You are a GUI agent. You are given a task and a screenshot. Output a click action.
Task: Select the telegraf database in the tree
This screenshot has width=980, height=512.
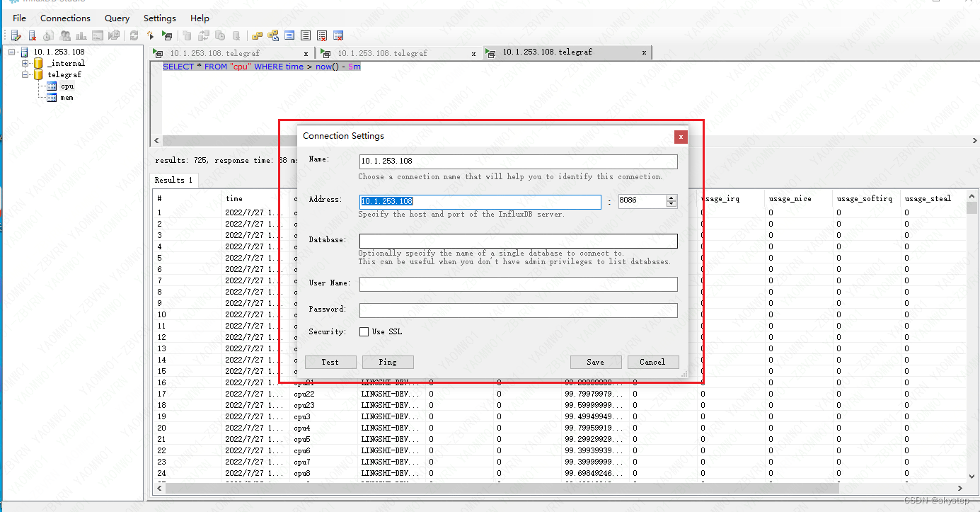(64, 75)
